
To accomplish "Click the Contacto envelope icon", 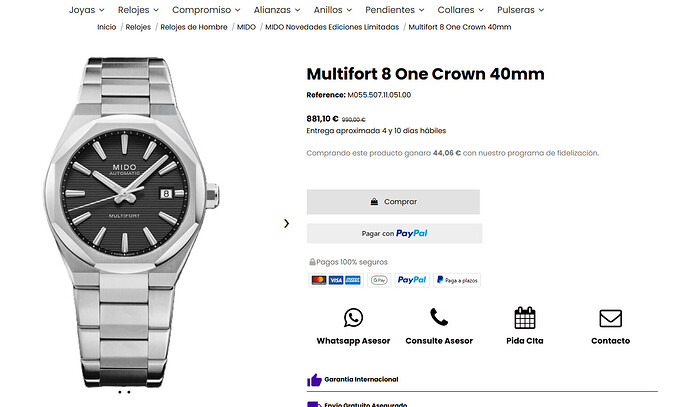I will pos(610,318).
